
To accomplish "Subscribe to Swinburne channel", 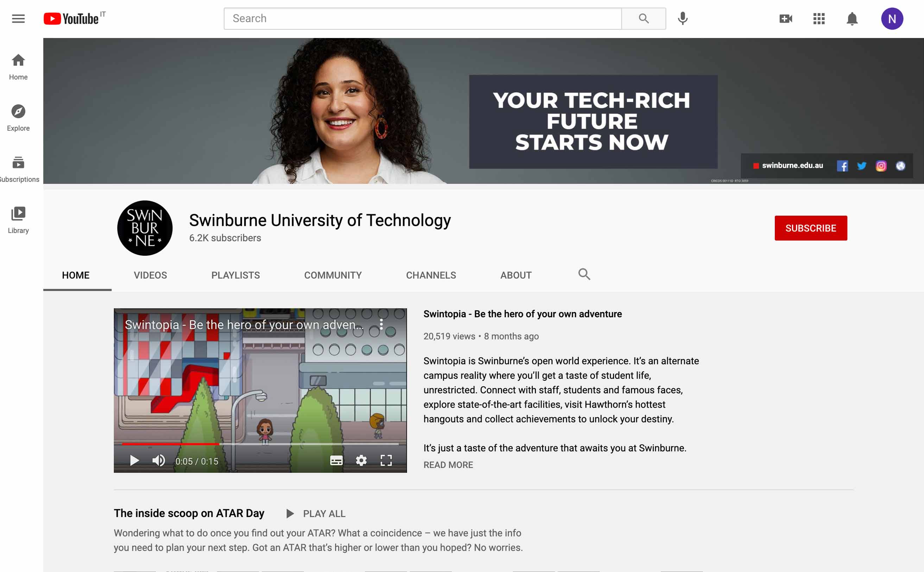I will click(810, 228).
